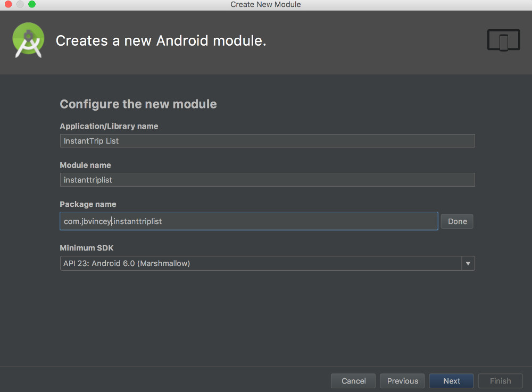Click the phone and tablet device icon

(503, 40)
